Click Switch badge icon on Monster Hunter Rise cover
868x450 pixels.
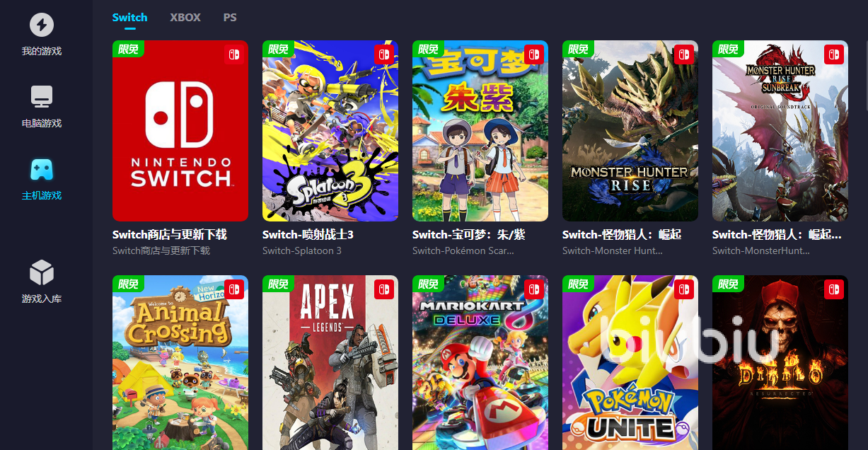(x=684, y=54)
